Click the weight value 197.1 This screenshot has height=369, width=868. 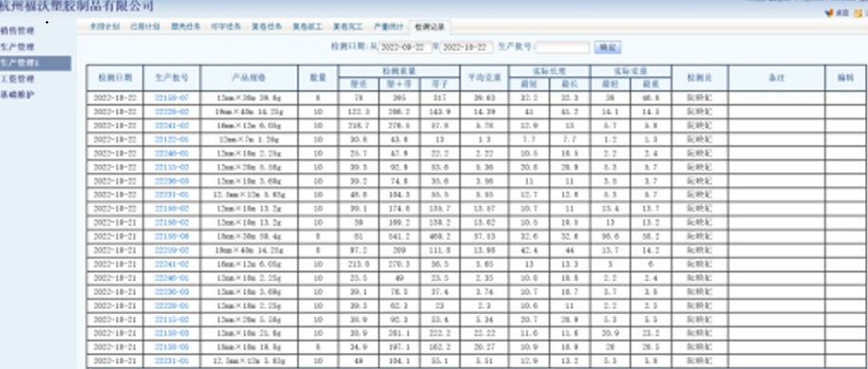(399, 347)
